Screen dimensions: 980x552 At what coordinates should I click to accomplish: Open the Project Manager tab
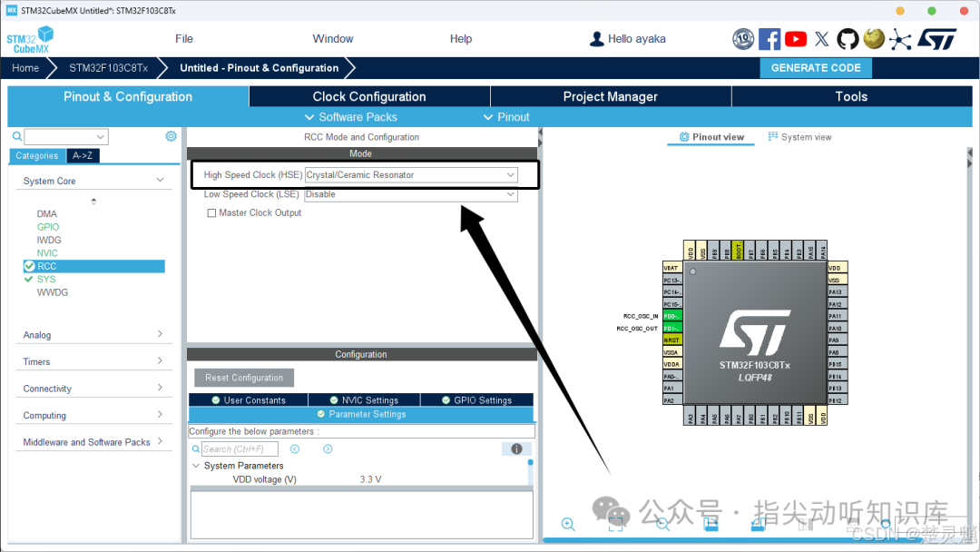(x=610, y=96)
